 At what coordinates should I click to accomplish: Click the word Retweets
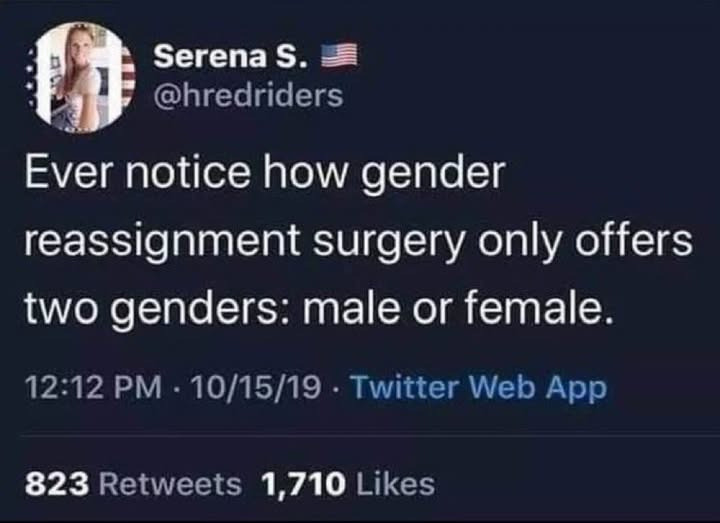[172, 484]
